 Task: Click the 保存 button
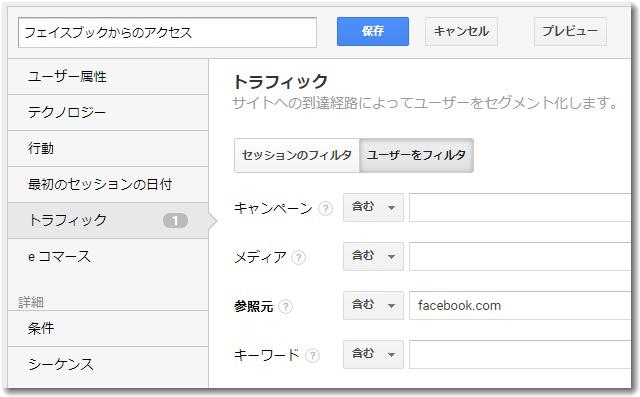tap(373, 31)
